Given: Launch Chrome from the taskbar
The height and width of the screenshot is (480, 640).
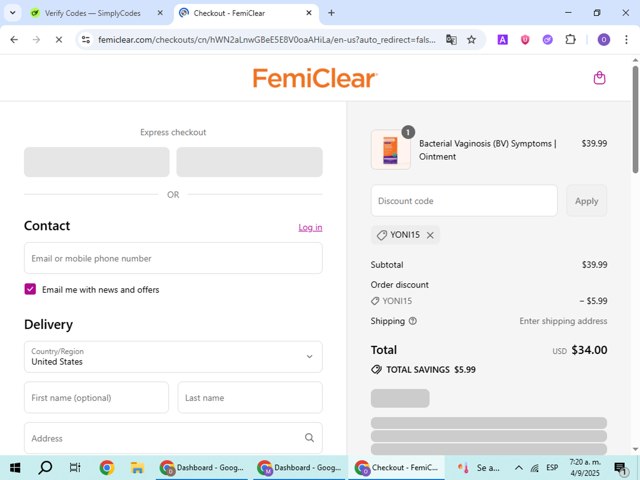Looking at the screenshot, I should click(x=107, y=468).
